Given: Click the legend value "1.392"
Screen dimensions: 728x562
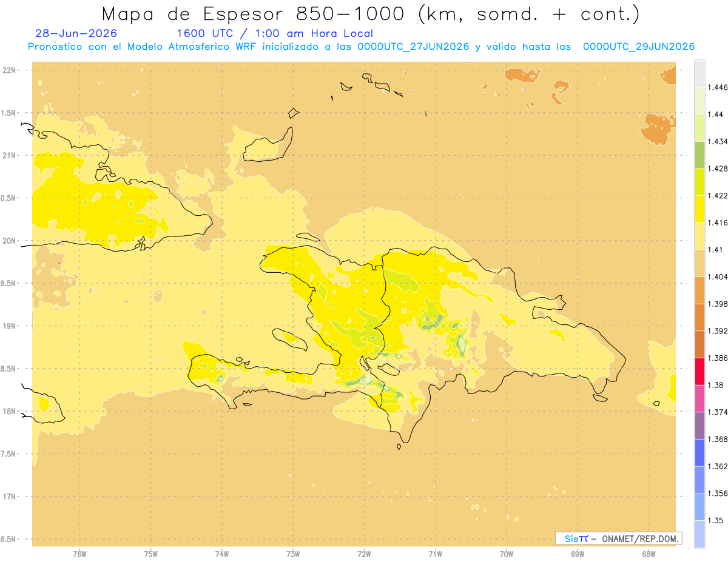Looking at the screenshot, I should (718, 331).
